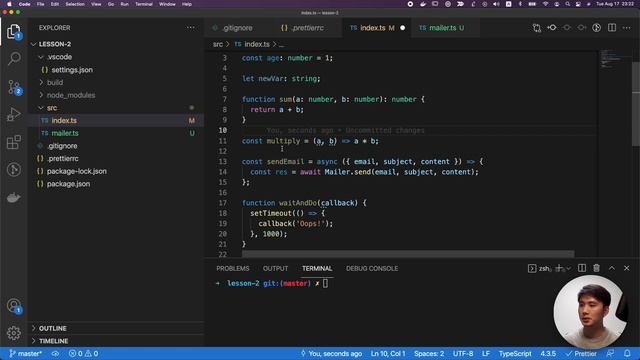Screen dimensions: 640x360
Task: Open Explorer more actions ellipsis
Action: tap(191, 28)
